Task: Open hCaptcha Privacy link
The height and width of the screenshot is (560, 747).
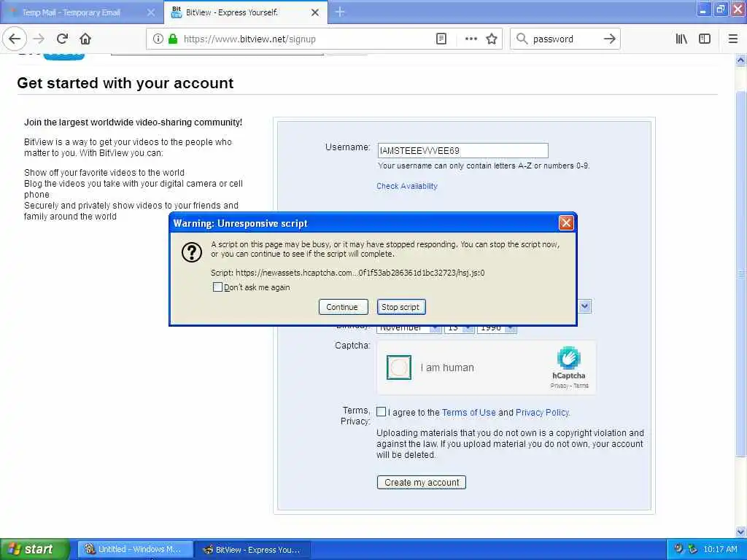Action: coord(558,386)
